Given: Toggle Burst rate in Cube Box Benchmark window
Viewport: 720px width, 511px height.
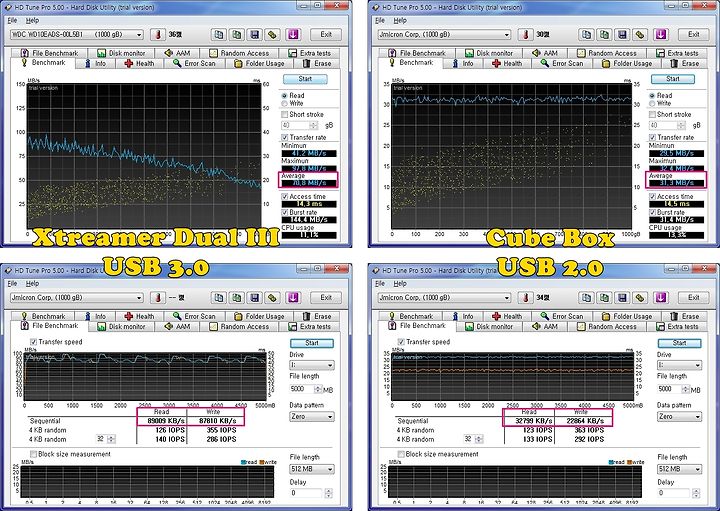Looking at the screenshot, I should click(652, 213).
